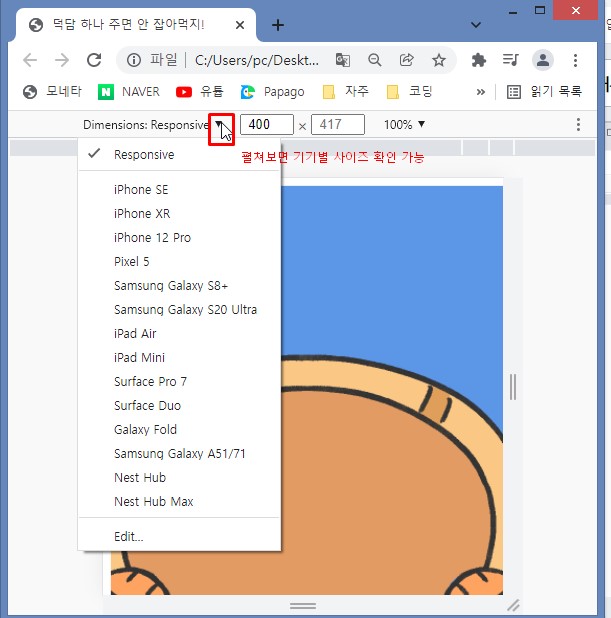
Task: Choose iPhone 12 Pro device
Action: click(x=179, y=238)
